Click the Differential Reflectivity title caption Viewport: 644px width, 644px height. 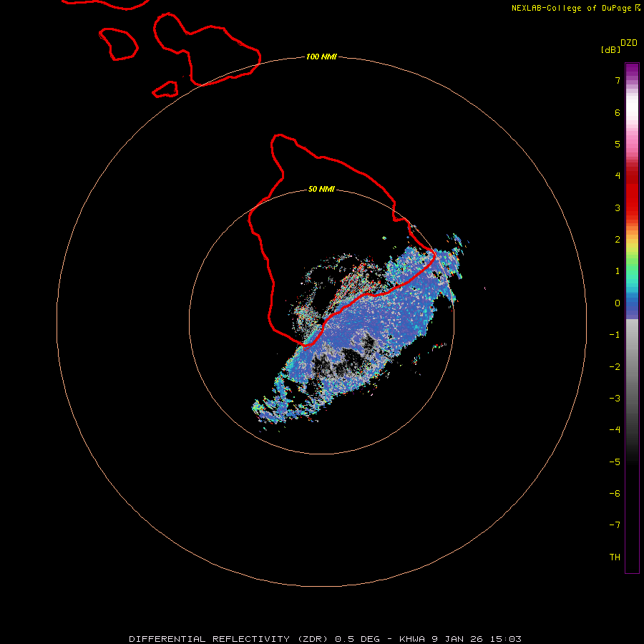[325, 639]
